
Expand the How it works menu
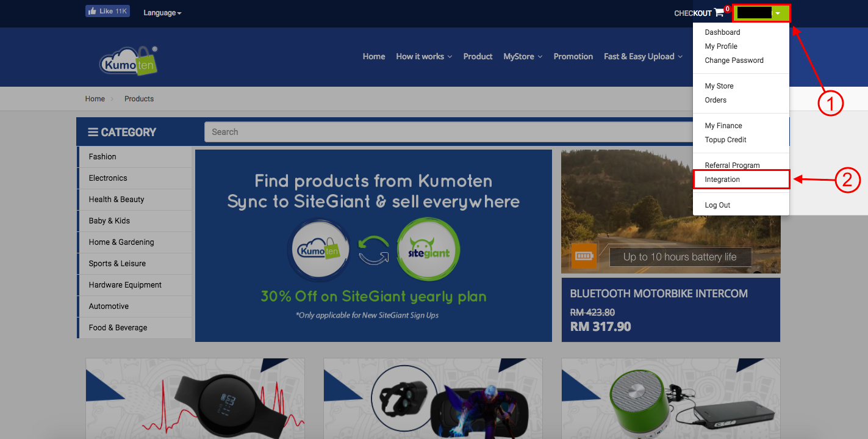coord(424,56)
